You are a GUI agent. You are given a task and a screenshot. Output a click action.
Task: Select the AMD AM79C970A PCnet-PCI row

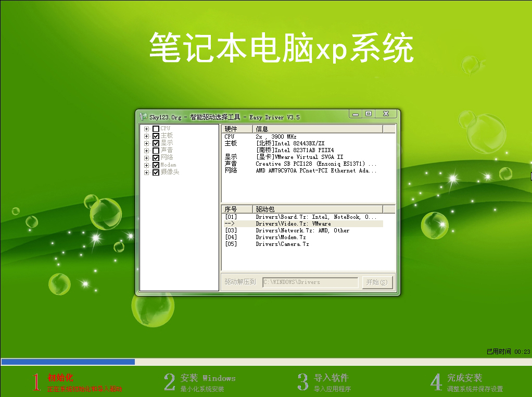[x=303, y=170]
